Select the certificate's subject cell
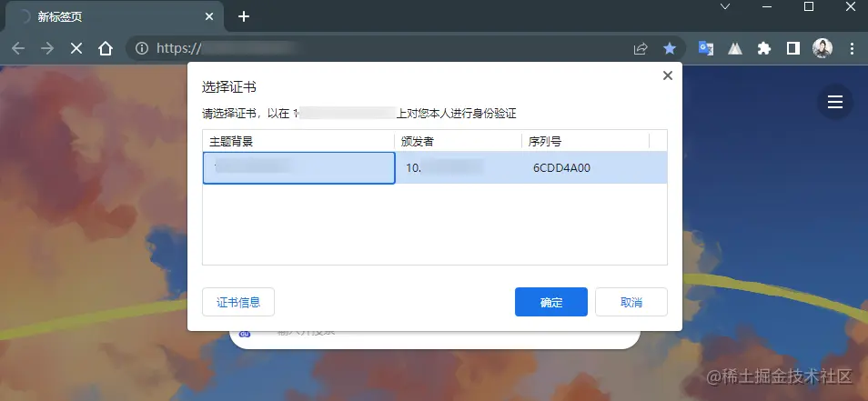Image resolution: width=868 pixels, height=401 pixels. [298, 168]
